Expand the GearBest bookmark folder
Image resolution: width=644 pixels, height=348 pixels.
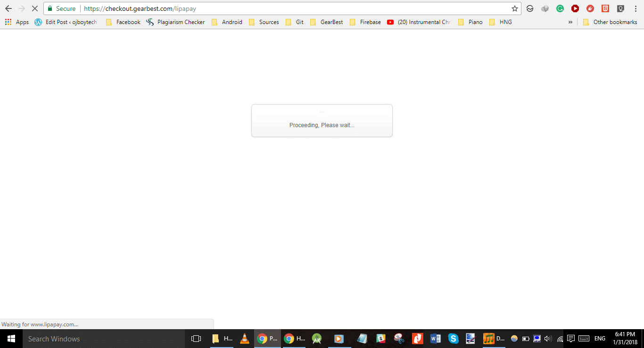326,22
